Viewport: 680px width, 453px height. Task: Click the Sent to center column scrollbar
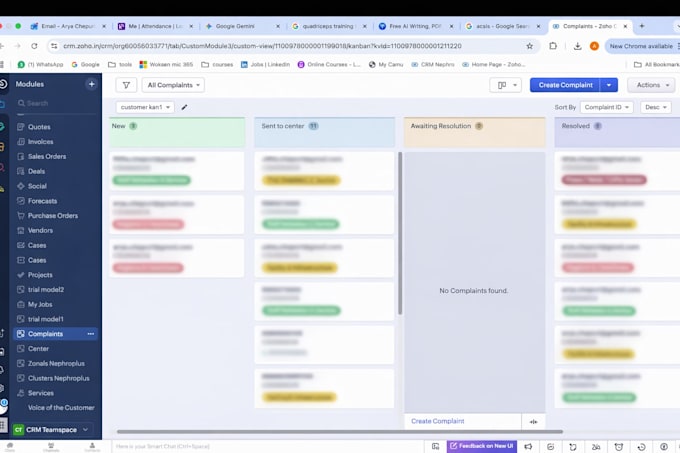click(x=400, y=233)
